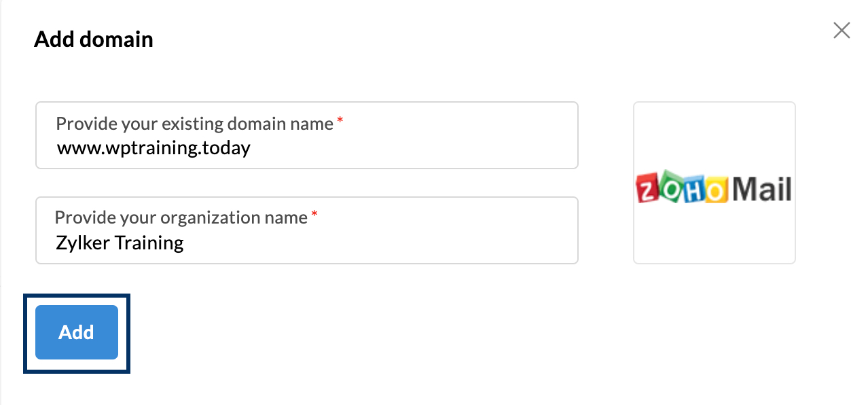Click the green O block in the logo
The height and width of the screenshot is (405, 868).
pos(671,187)
